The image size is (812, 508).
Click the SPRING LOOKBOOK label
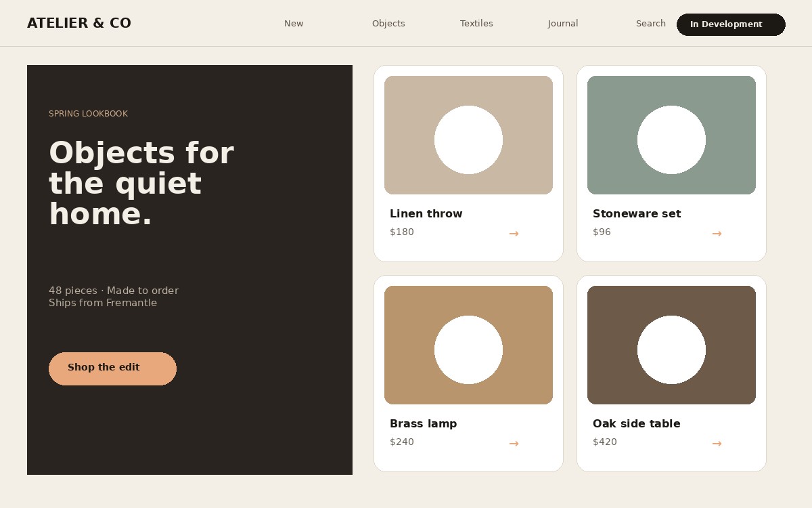point(88,114)
